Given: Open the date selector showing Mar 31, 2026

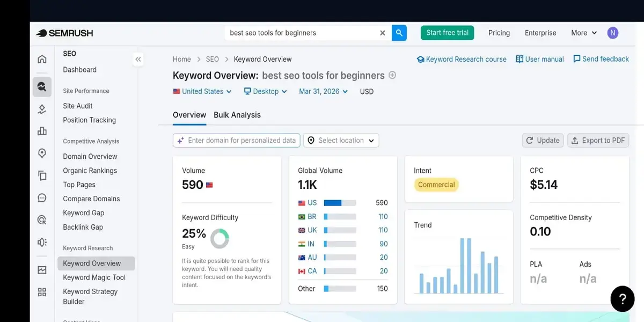Looking at the screenshot, I should (x=323, y=91).
